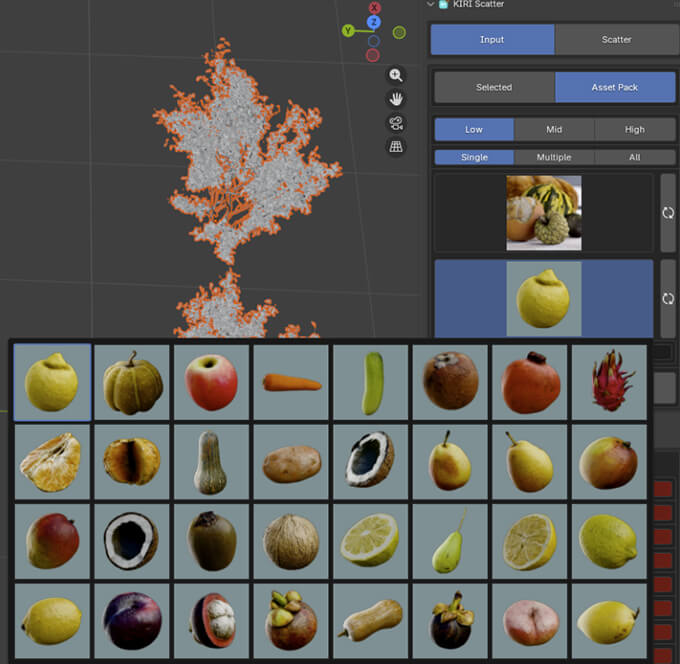Choose High quality level
Viewport: 680px width, 664px height.
pyautogui.click(x=634, y=129)
